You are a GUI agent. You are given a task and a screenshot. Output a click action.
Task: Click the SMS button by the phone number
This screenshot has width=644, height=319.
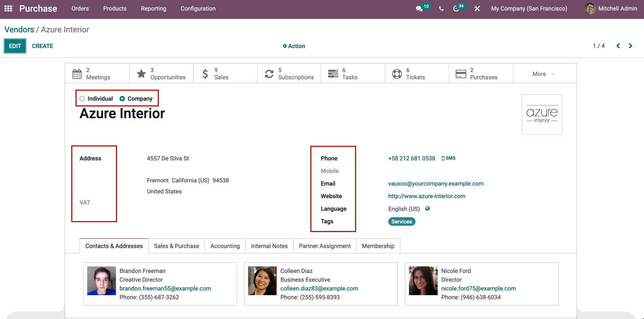(x=448, y=158)
